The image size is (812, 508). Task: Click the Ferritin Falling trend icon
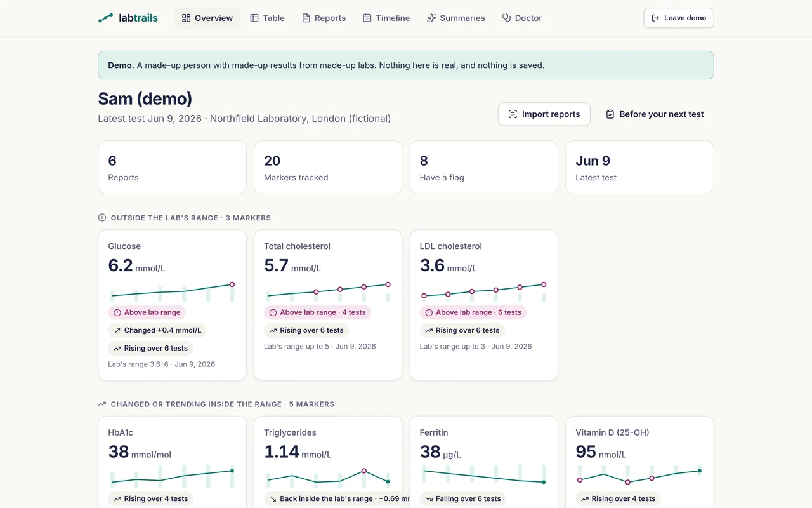click(x=429, y=498)
